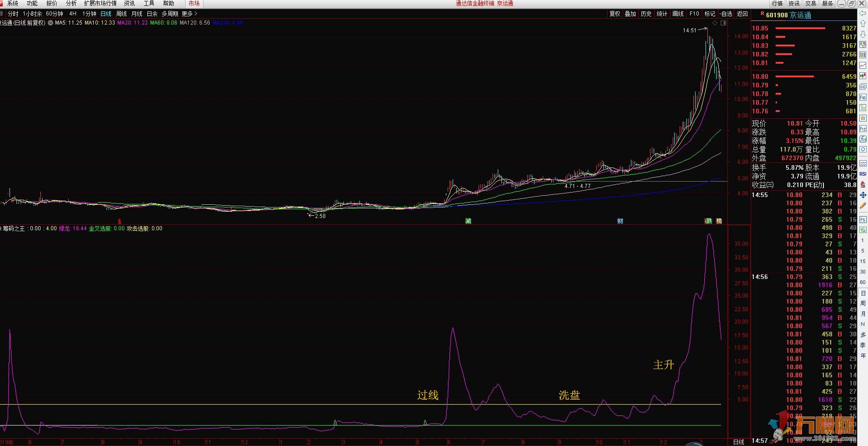Viewport: 868px width, 446px height.
Task: Click the down-arrow next stock icon
Action: 863,35
